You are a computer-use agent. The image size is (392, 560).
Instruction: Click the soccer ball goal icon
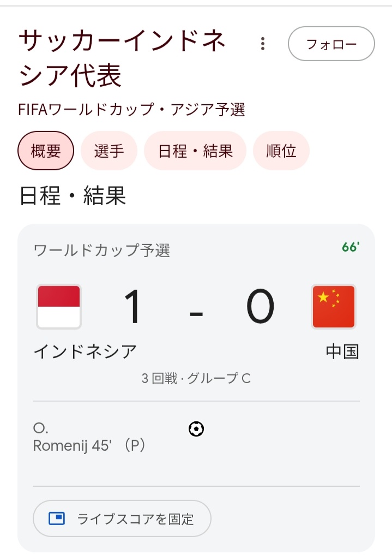[196, 430]
